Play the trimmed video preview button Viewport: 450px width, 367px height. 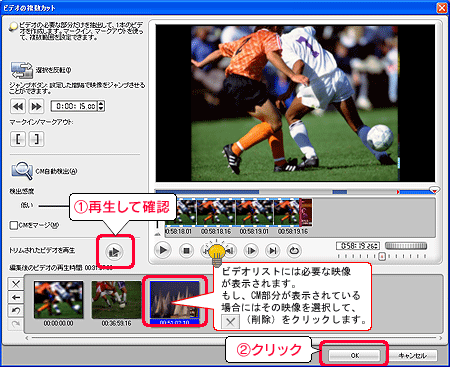point(114,252)
